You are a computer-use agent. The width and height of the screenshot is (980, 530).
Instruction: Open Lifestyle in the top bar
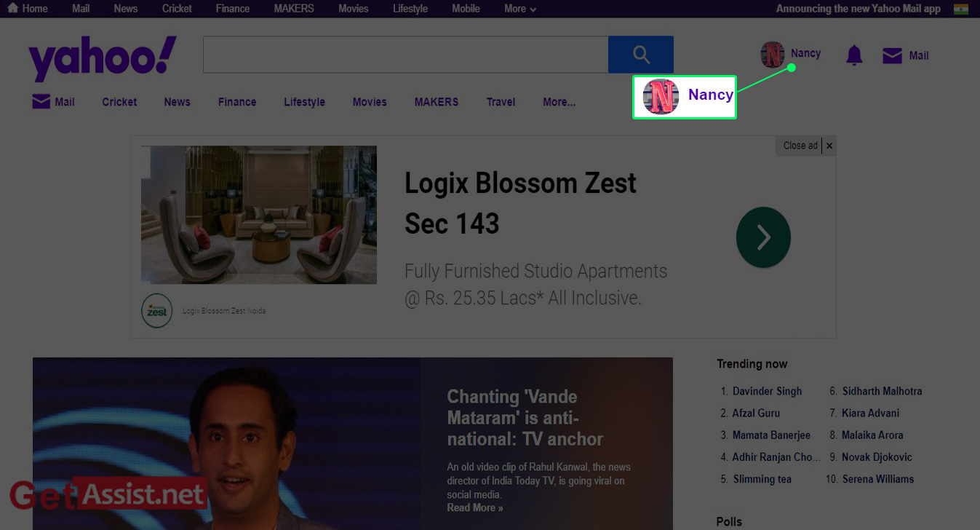pyautogui.click(x=410, y=9)
